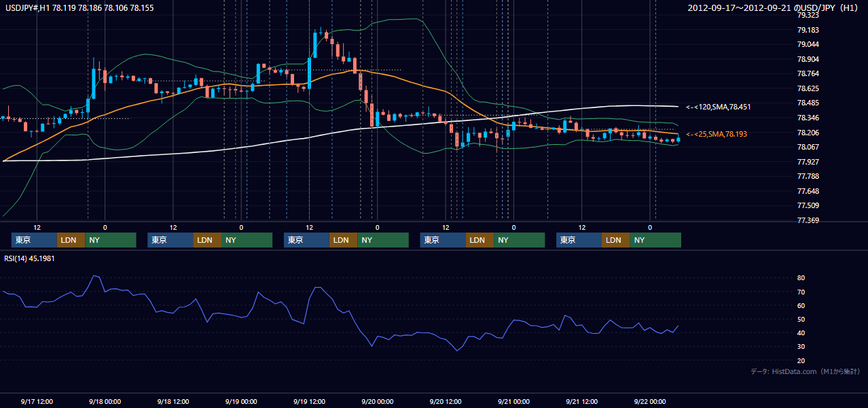Click price axis label 79.044
The width and height of the screenshot is (868, 408).
807,44
